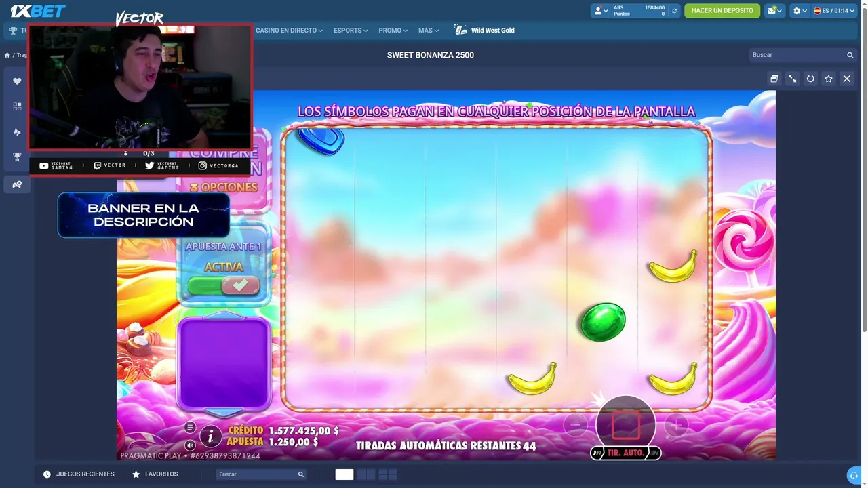Go to the home breadcrumb icon

(7, 55)
